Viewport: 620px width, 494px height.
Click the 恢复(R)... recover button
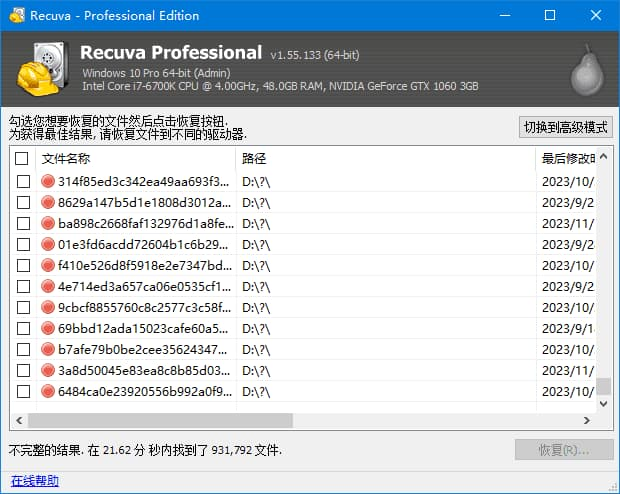564,450
